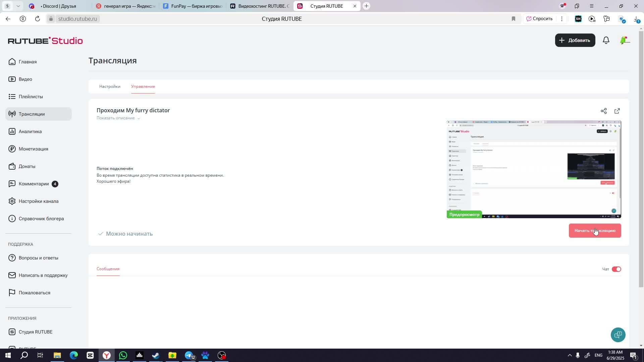
Task: Open taskbar search
Action: [24, 355]
